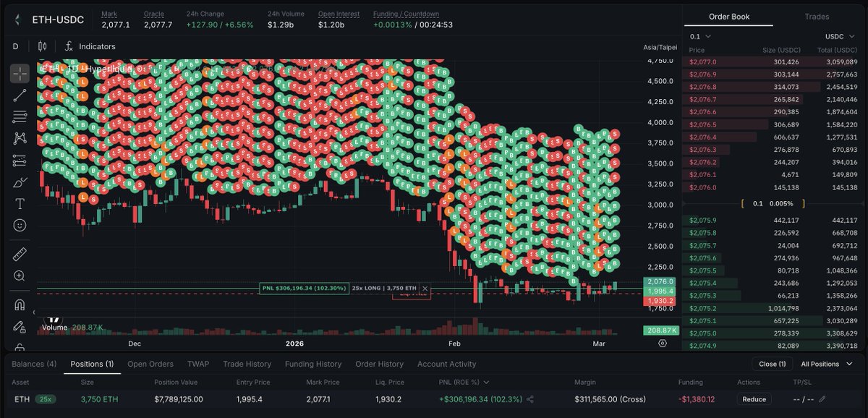Click the Close (1) button
This screenshot has width=868, height=418.
pos(773,364)
